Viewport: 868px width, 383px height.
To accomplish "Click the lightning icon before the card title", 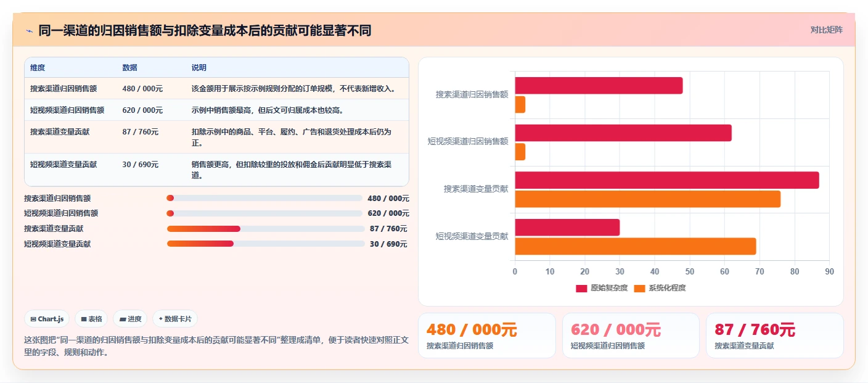I will point(29,31).
